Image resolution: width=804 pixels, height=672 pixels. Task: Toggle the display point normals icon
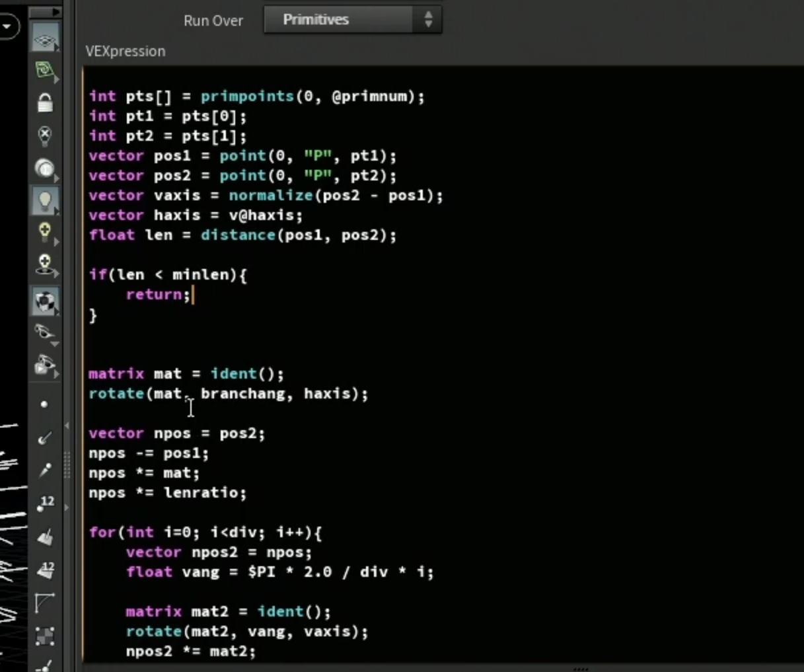tap(45, 437)
